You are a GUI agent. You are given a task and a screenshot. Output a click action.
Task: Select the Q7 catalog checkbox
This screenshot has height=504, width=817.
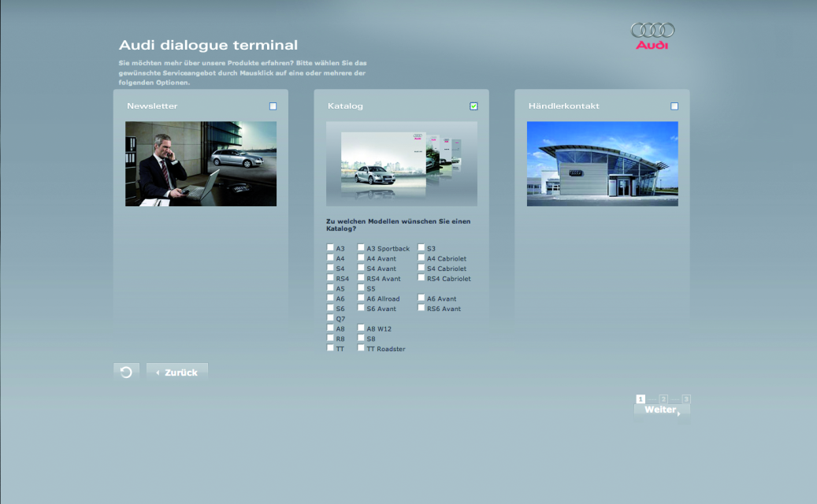pos(330,317)
